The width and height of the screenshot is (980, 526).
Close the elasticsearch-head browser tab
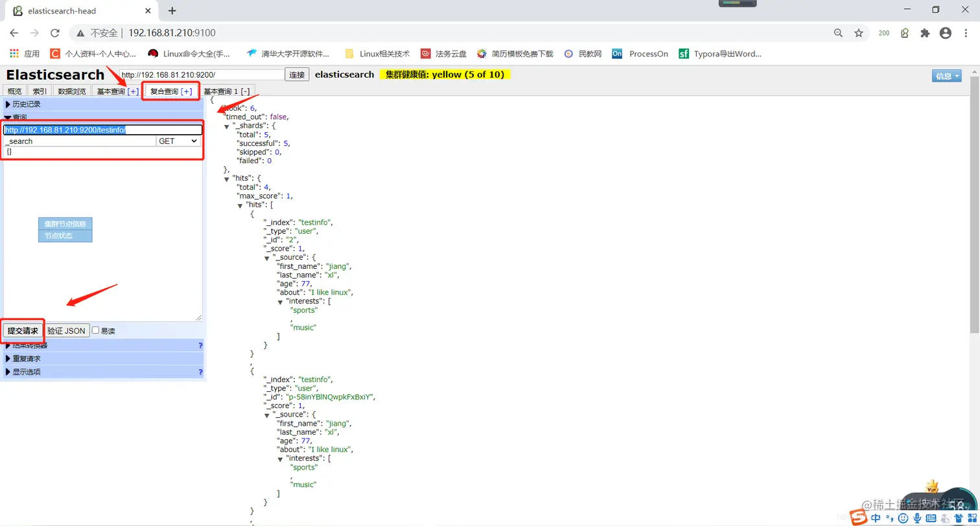pyautogui.click(x=148, y=11)
